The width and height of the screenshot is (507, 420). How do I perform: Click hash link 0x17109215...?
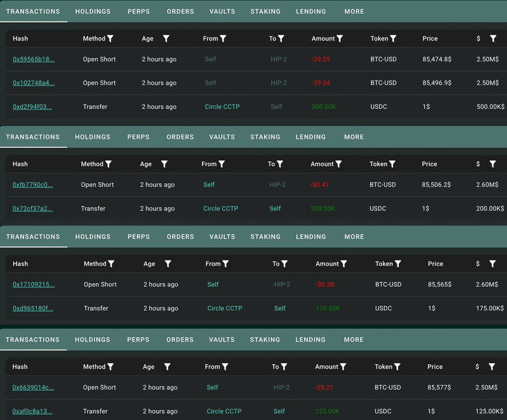(34, 284)
